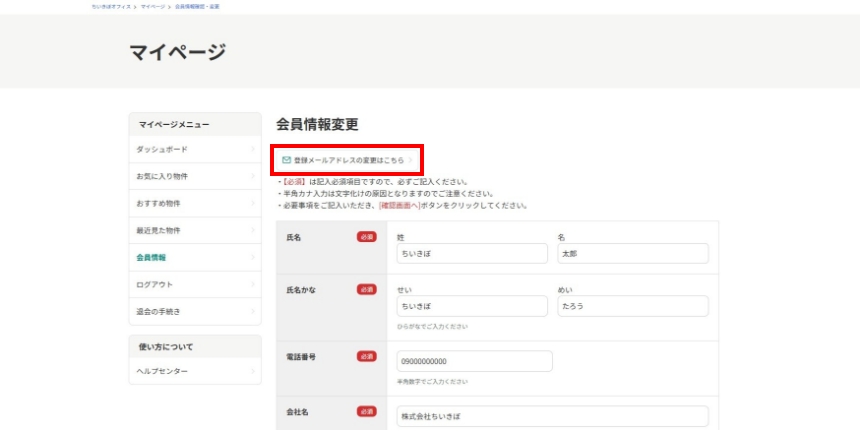Click the arrow icon beside お気に入り物件
Image resolution: width=860 pixels, height=431 pixels.
[x=252, y=177]
